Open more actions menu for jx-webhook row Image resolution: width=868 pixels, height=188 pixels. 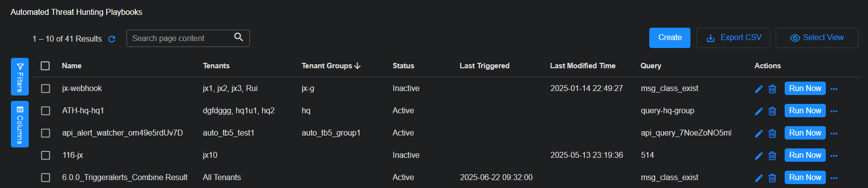pyautogui.click(x=834, y=89)
